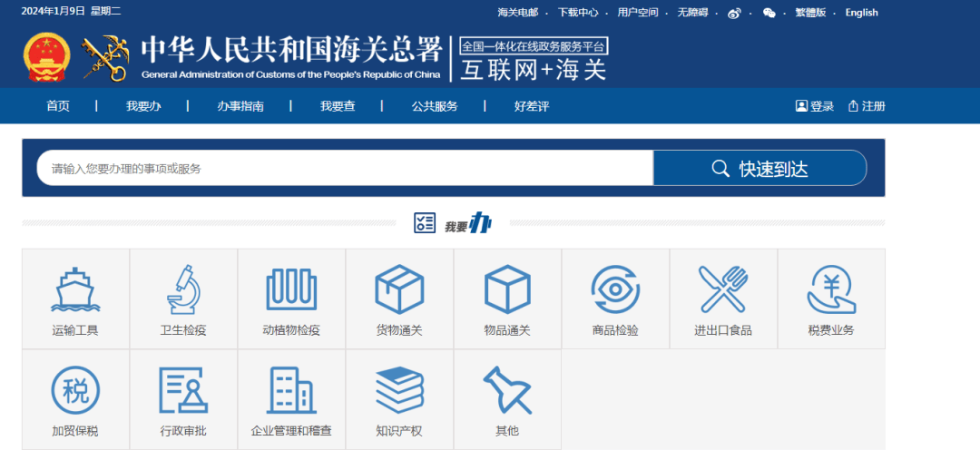The image size is (980, 460).
Task: Open the 税费业务 yen coin icon
Action: click(831, 289)
